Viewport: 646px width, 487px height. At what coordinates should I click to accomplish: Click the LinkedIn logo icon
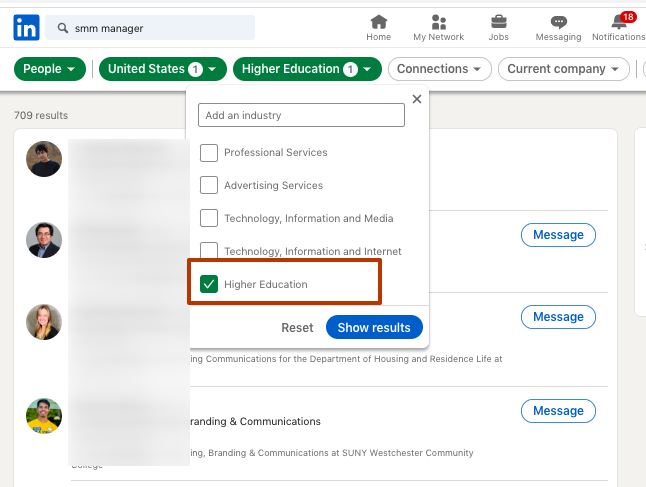click(26, 28)
